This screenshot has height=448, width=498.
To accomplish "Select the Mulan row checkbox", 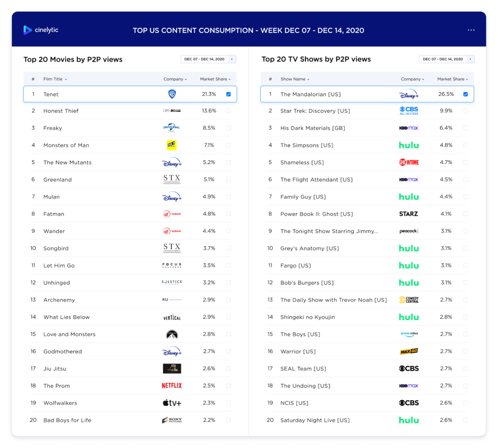I will click(x=229, y=197).
